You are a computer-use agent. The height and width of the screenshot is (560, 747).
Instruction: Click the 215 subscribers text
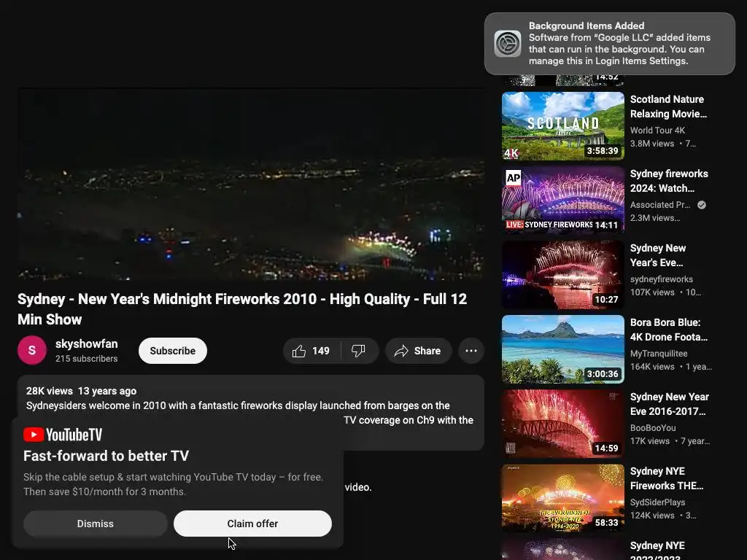click(86, 359)
